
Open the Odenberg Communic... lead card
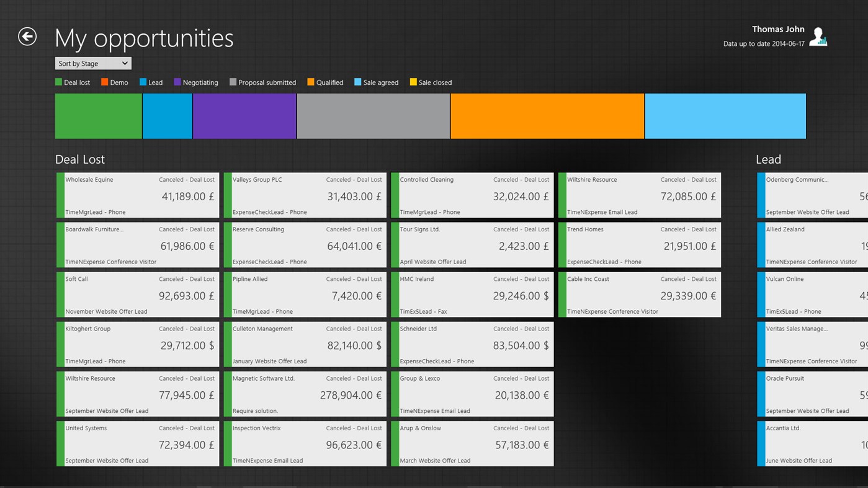click(x=812, y=195)
